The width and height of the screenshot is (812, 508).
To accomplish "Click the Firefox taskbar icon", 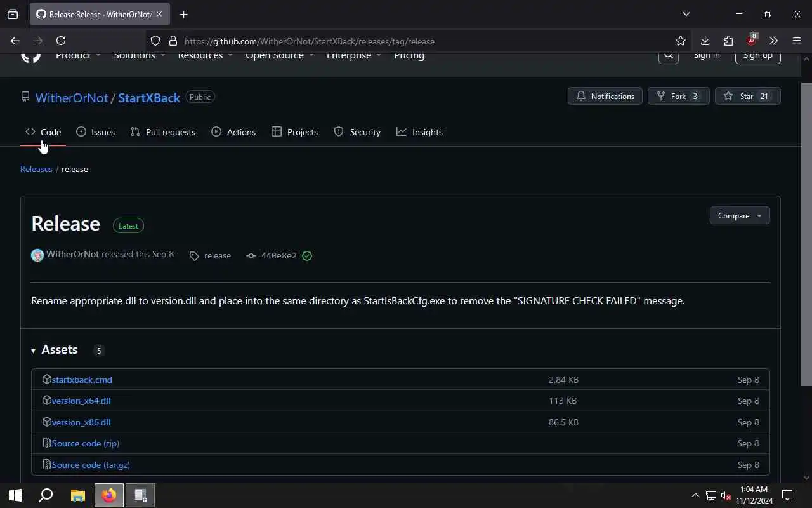I will point(109,495).
